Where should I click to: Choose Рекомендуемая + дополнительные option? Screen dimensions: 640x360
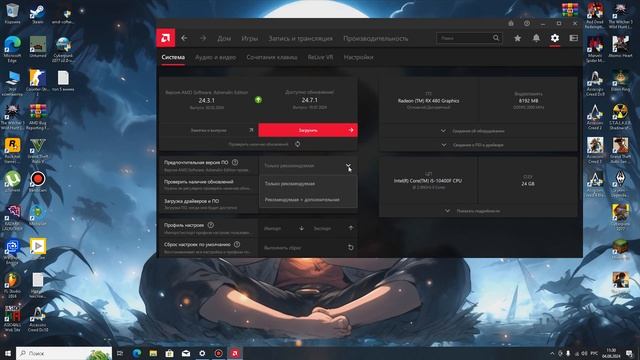click(x=308, y=200)
